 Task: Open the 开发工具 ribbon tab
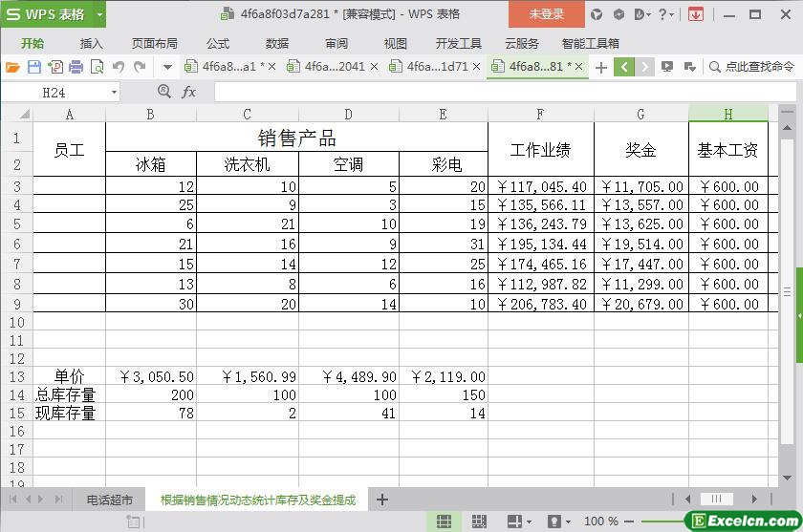point(458,44)
